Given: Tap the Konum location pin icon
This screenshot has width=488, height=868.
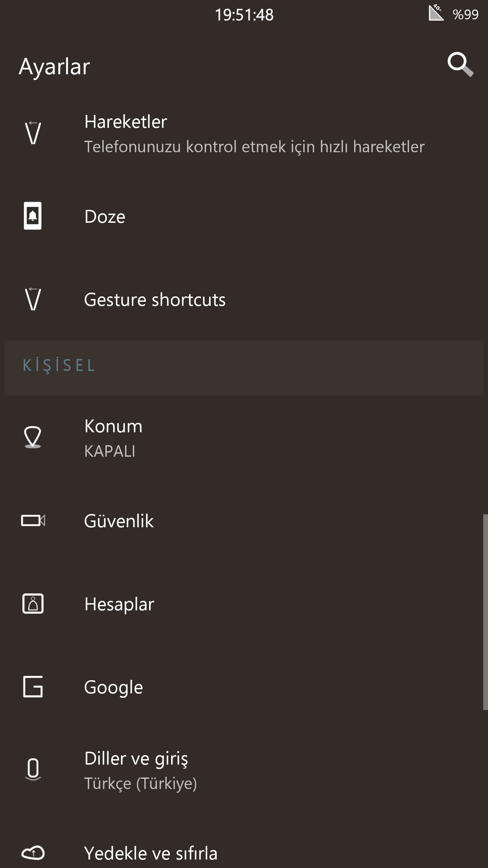Looking at the screenshot, I should tap(33, 437).
